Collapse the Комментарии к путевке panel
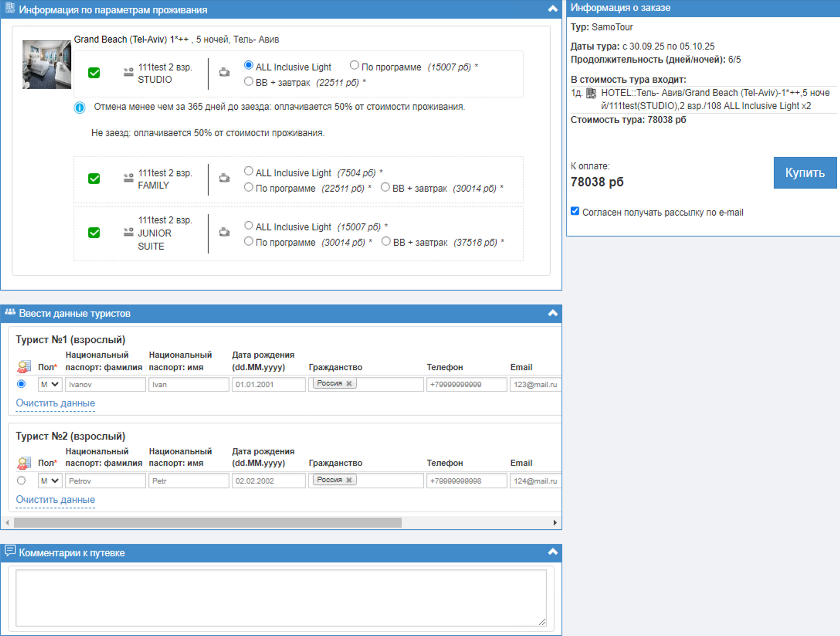 click(x=553, y=552)
